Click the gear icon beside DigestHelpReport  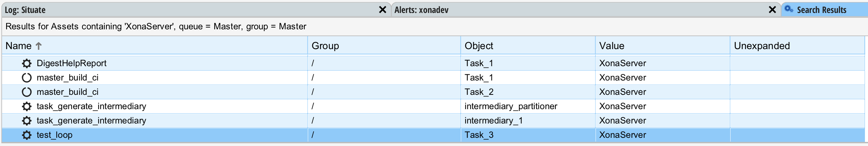click(x=27, y=63)
